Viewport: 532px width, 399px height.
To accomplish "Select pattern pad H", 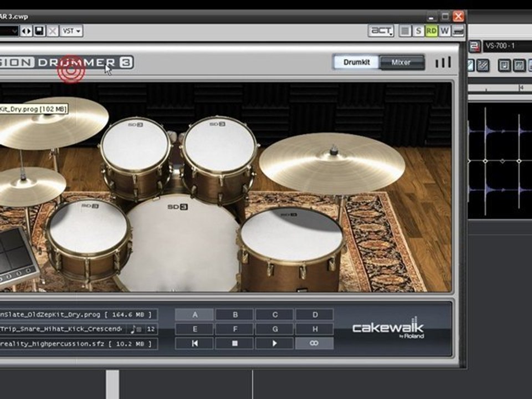I will (x=315, y=329).
